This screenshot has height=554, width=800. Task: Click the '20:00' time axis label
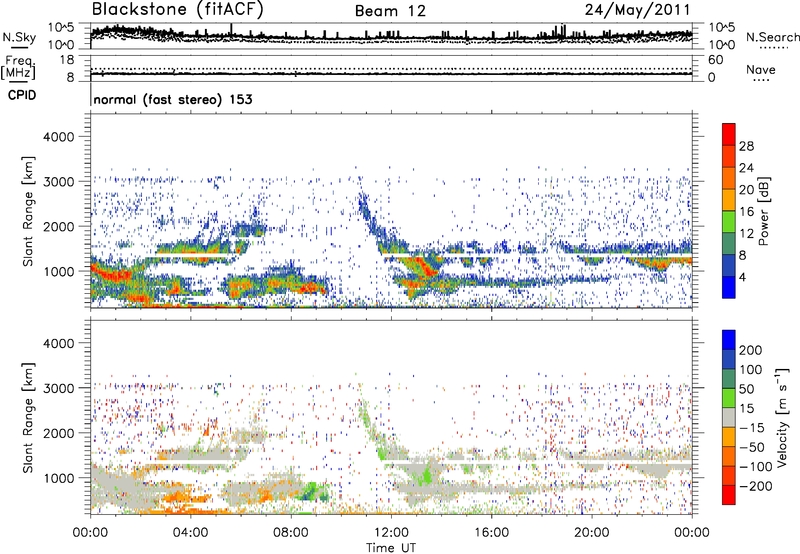click(x=591, y=533)
